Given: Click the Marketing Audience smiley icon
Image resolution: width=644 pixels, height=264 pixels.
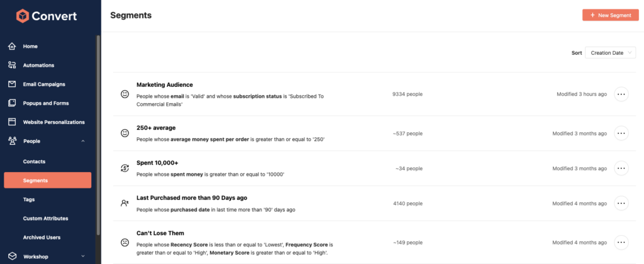Looking at the screenshot, I should pos(125,95).
